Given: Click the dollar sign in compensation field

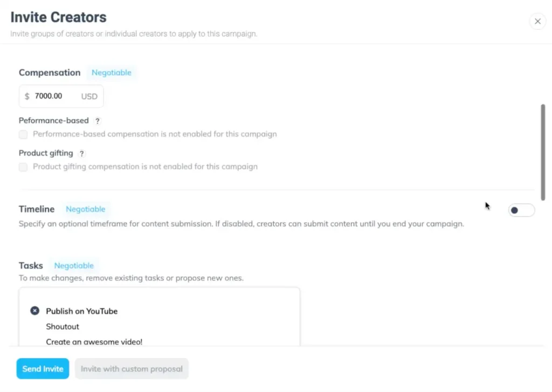Looking at the screenshot, I should point(27,97).
